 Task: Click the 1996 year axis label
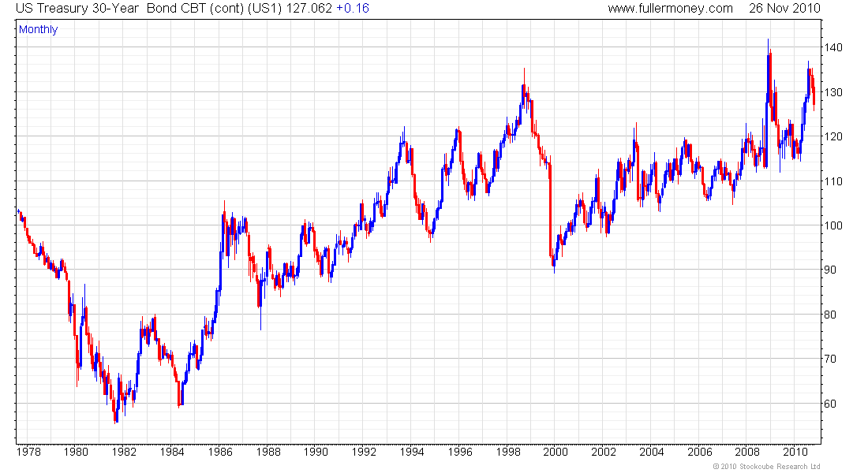coord(460,452)
